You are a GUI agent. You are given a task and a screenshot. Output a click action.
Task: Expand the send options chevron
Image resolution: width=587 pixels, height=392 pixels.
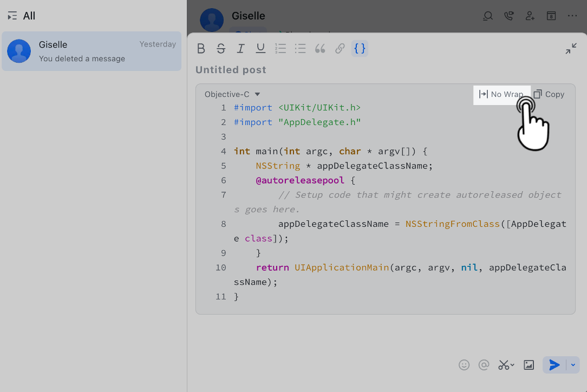point(572,364)
